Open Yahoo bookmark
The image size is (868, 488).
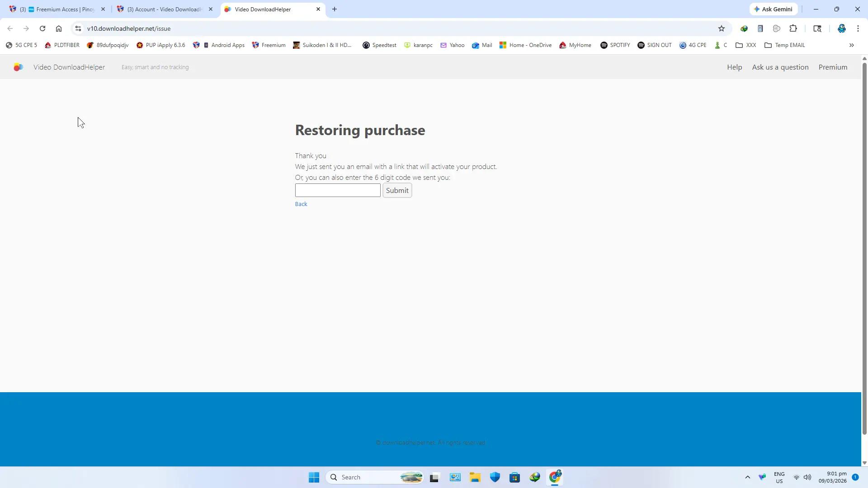coord(453,45)
